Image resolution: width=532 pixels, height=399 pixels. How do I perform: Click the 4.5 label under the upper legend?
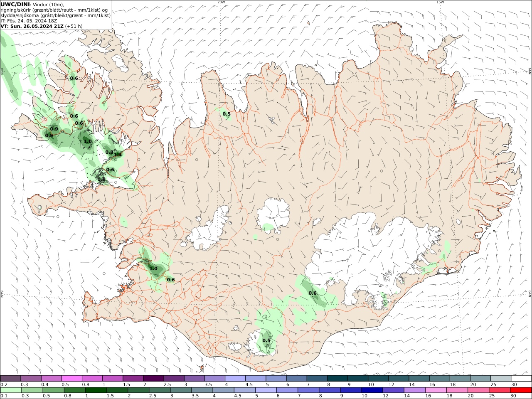click(249, 384)
